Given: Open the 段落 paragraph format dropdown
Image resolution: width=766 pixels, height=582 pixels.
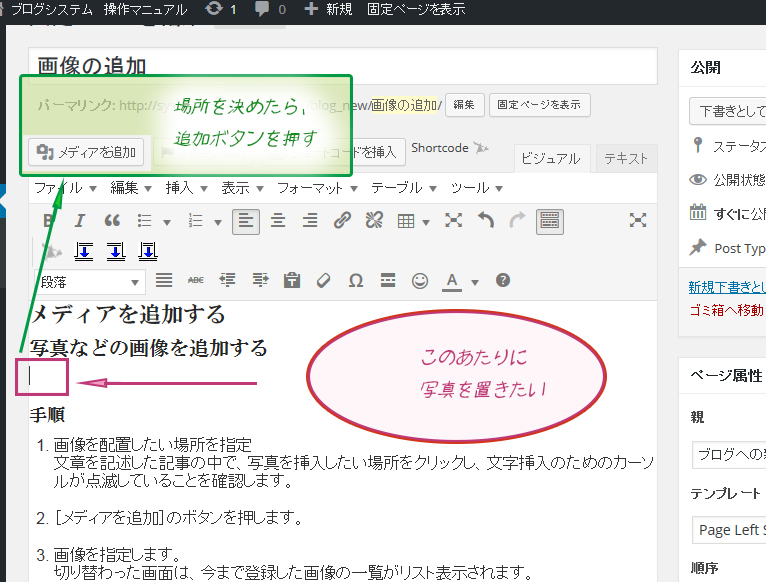Looking at the screenshot, I should tap(88, 282).
